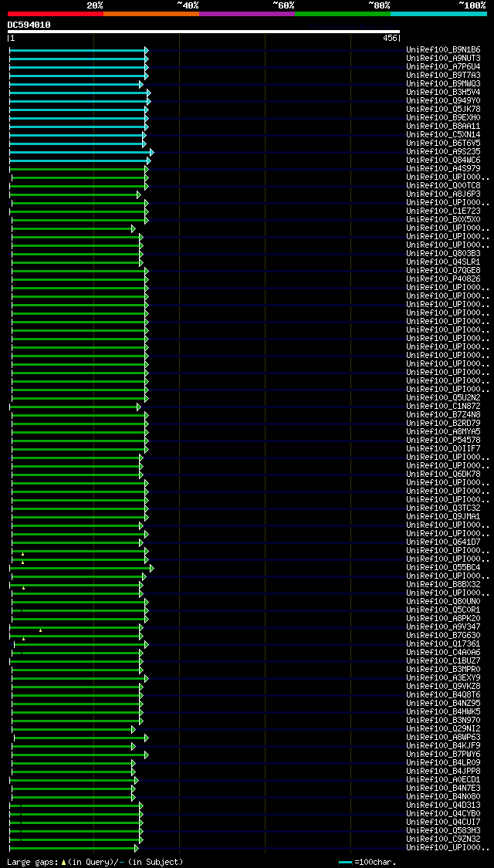Select the UniRef100_C1E723 label
Image resolution: width=494 pixels, height=868 pixels.
tap(443, 211)
